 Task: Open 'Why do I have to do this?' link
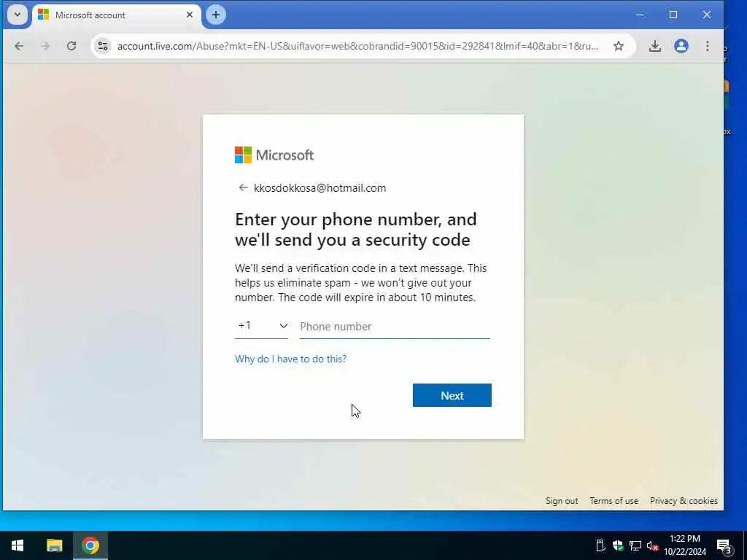tap(290, 359)
